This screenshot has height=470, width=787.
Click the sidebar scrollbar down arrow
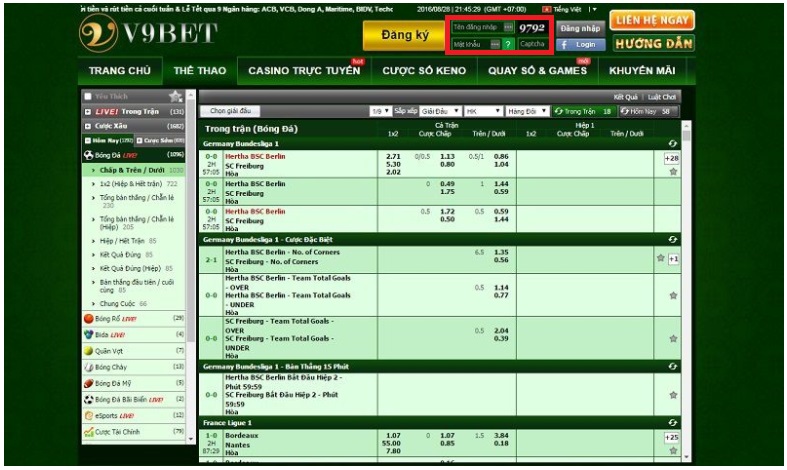[190, 439]
